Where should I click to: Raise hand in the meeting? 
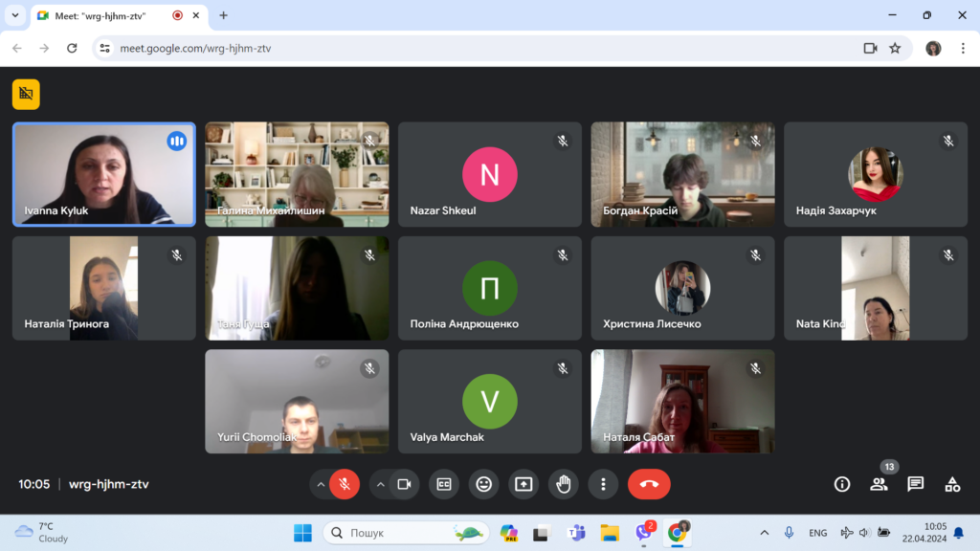pos(564,484)
